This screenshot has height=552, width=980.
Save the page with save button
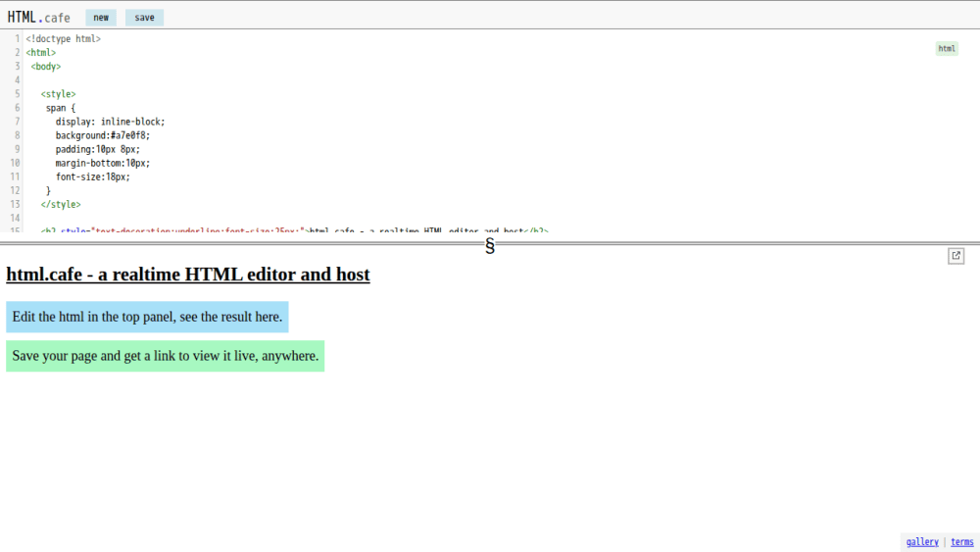[x=144, y=18]
